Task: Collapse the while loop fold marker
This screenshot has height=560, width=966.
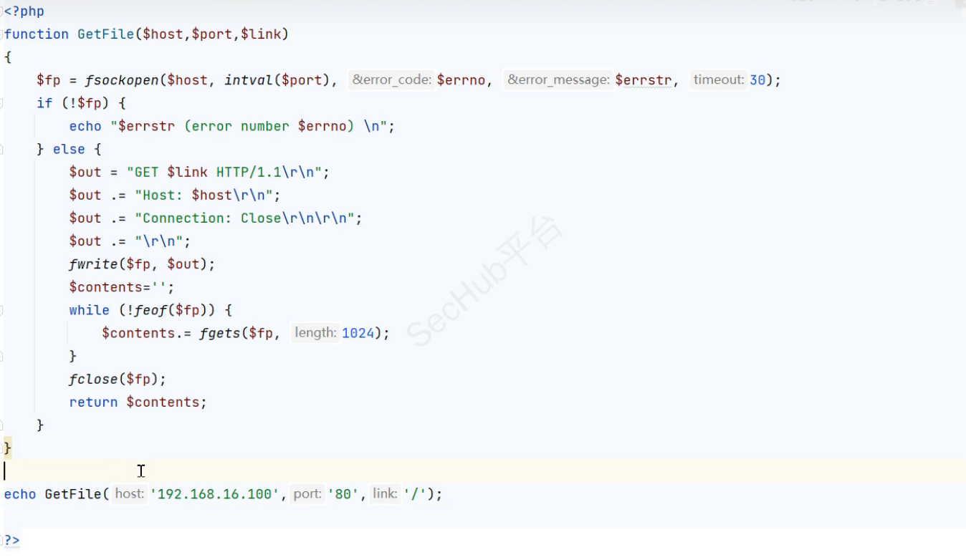Action: tap(1, 310)
